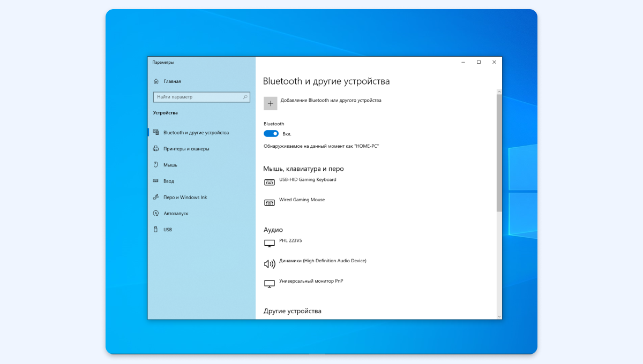
Task: Click in the Найти параметр search field
Action: pos(197,97)
